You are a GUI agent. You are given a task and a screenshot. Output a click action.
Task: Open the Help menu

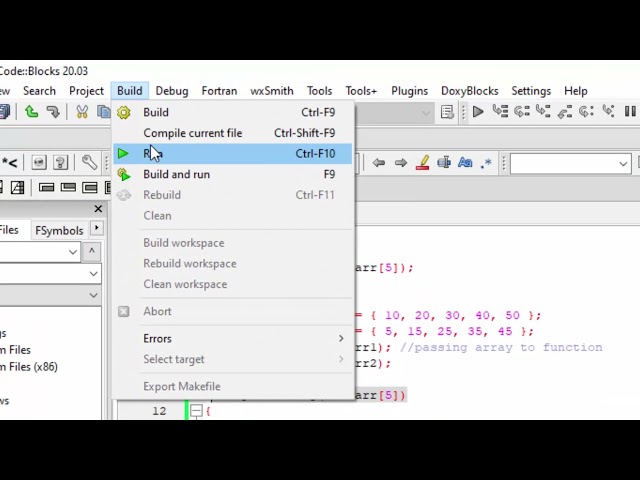(x=576, y=91)
